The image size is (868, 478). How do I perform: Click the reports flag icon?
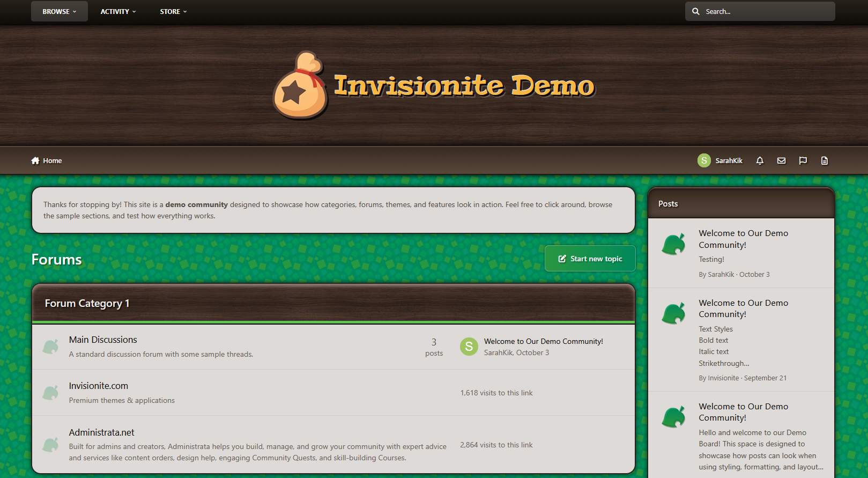coord(803,160)
